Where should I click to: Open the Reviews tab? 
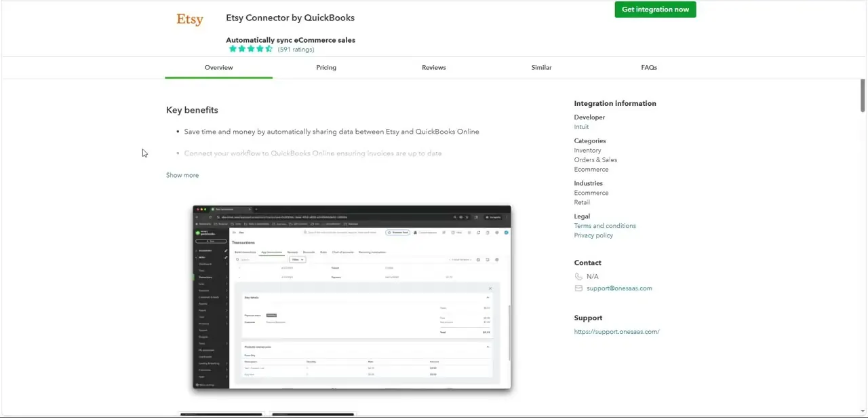point(434,67)
